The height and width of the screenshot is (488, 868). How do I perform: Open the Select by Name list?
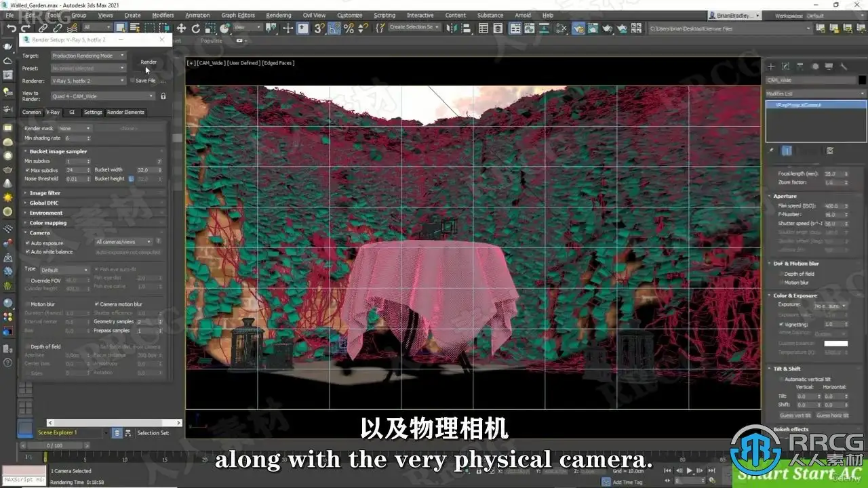pos(135,28)
